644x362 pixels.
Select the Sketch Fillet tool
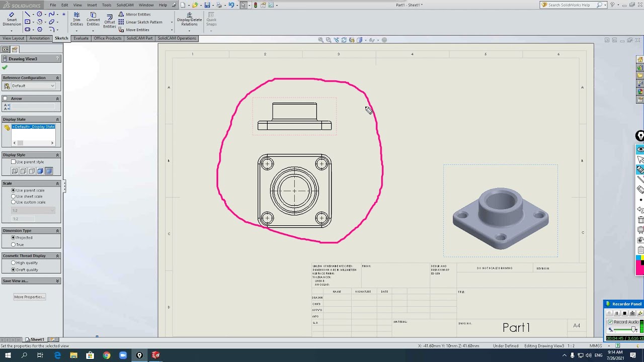click(51, 30)
